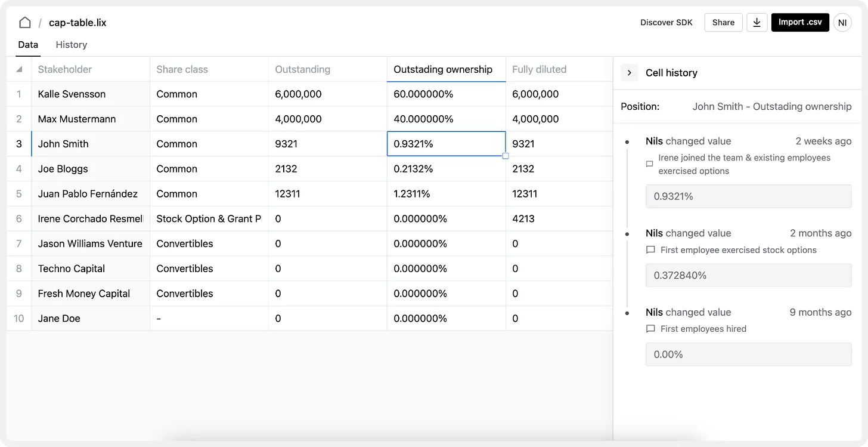The width and height of the screenshot is (868, 447).
Task: Open the NI user avatar
Action: (x=842, y=23)
